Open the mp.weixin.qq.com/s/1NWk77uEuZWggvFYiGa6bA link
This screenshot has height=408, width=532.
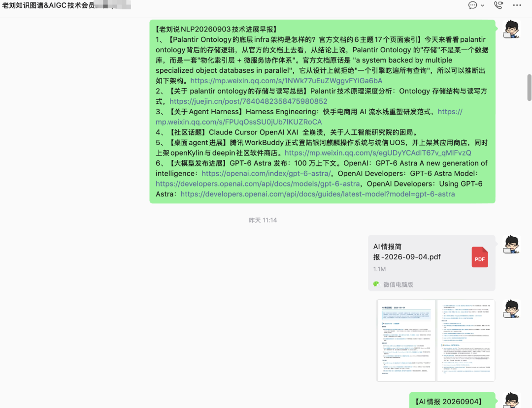(286, 81)
